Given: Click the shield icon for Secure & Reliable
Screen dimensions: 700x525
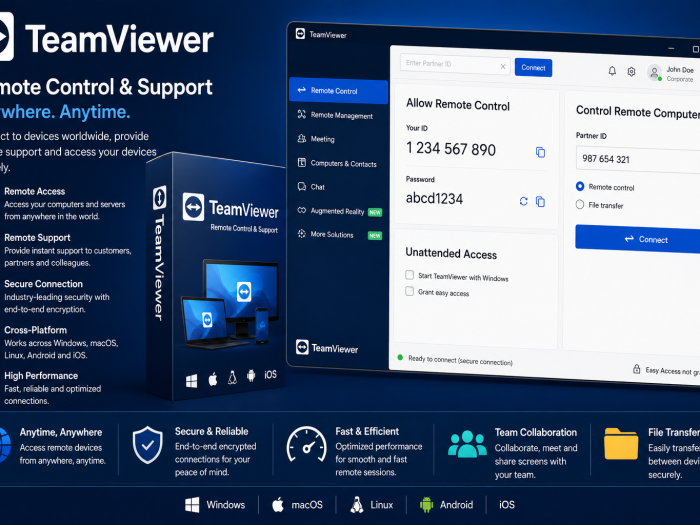Looking at the screenshot, I should 148,445.
